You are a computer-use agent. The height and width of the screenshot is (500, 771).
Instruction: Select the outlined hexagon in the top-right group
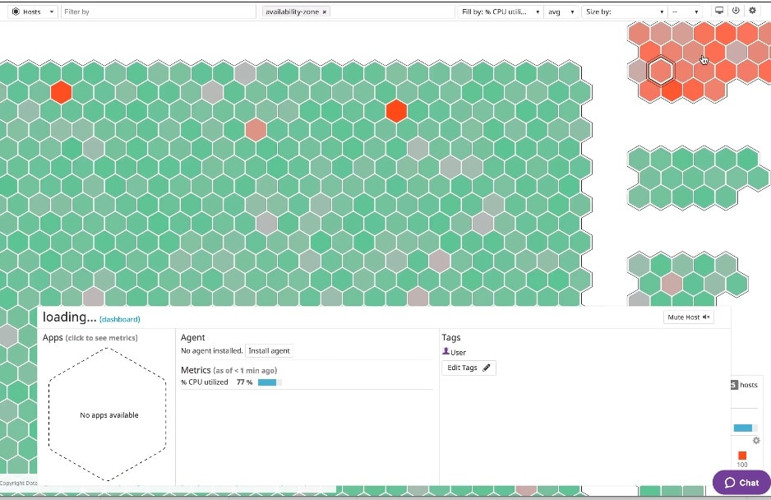click(660, 71)
